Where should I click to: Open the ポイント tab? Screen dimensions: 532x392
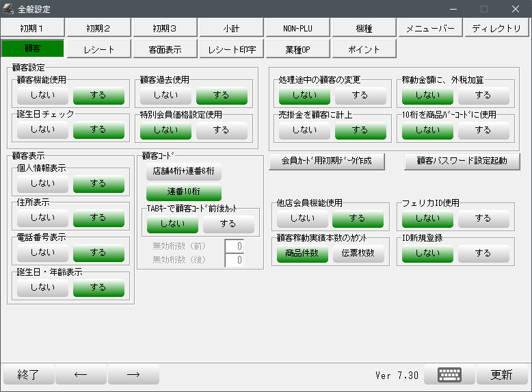coord(364,49)
